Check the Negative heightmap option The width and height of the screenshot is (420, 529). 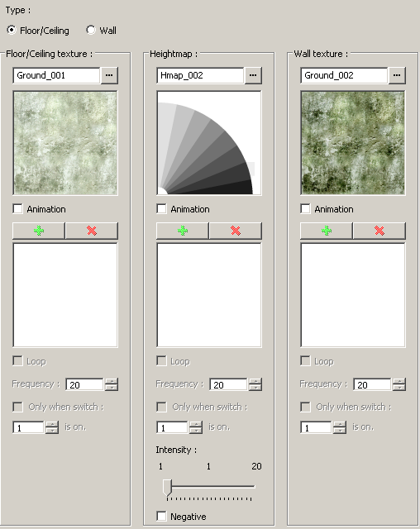coord(161,516)
